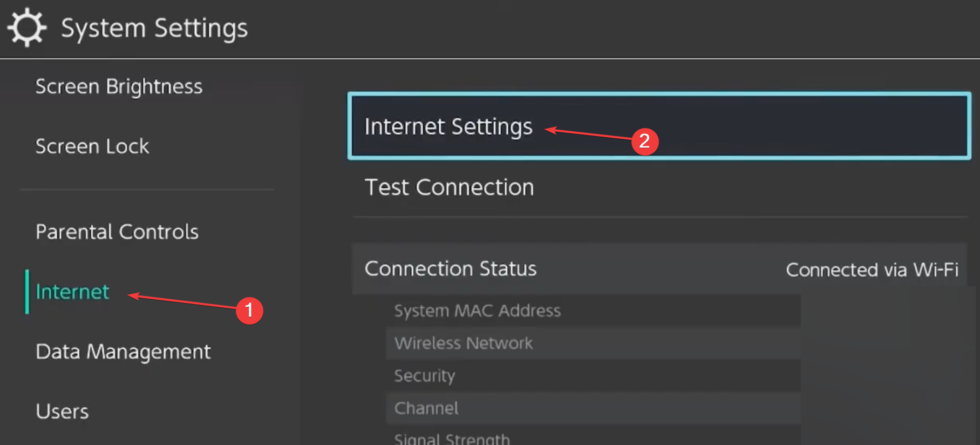Run Test Connection

click(x=659, y=187)
